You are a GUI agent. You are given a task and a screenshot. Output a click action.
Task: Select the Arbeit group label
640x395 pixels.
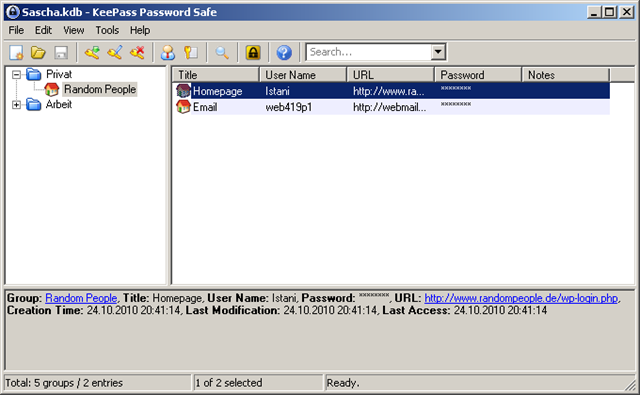tap(59, 104)
